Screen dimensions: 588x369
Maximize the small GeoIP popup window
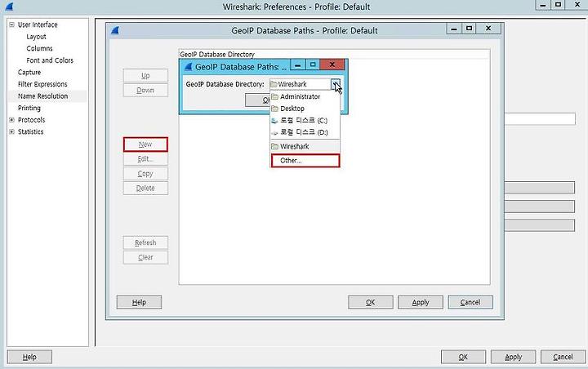313,64
